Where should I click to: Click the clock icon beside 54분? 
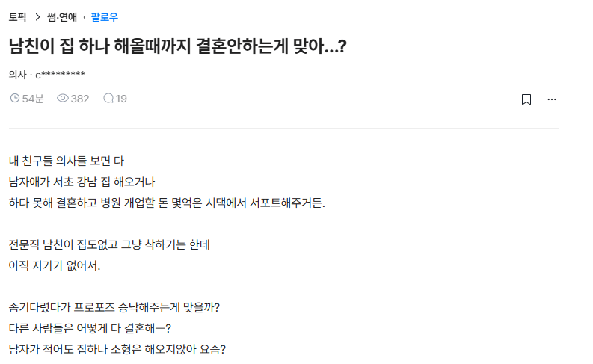tap(15, 98)
